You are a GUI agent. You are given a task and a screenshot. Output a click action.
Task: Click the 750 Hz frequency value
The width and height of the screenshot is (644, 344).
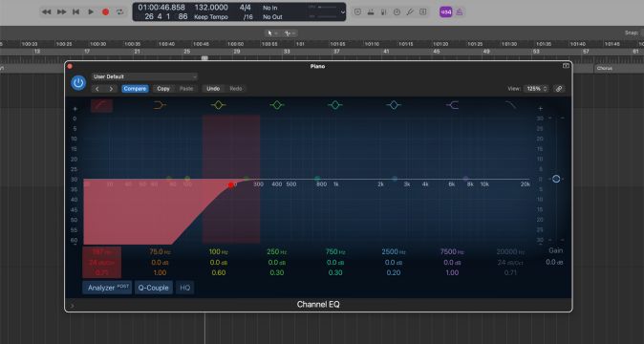click(x=335, y=251)
